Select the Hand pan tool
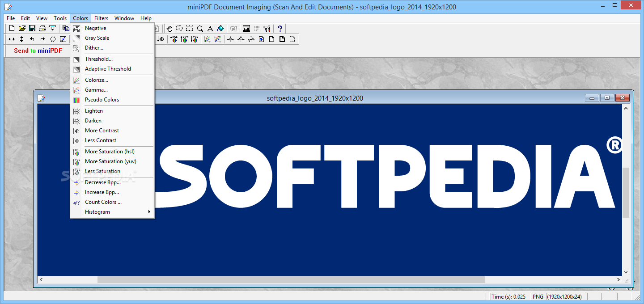 169,28
